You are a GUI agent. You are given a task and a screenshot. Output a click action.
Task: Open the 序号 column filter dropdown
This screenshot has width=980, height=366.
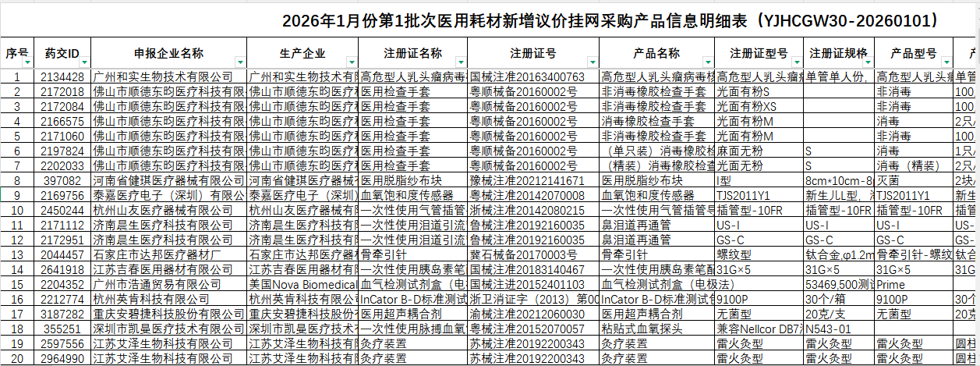(x=27, y=62)
